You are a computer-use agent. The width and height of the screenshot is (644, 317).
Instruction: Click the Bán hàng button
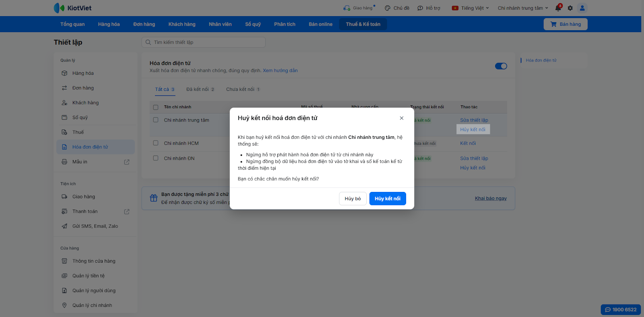566,24
